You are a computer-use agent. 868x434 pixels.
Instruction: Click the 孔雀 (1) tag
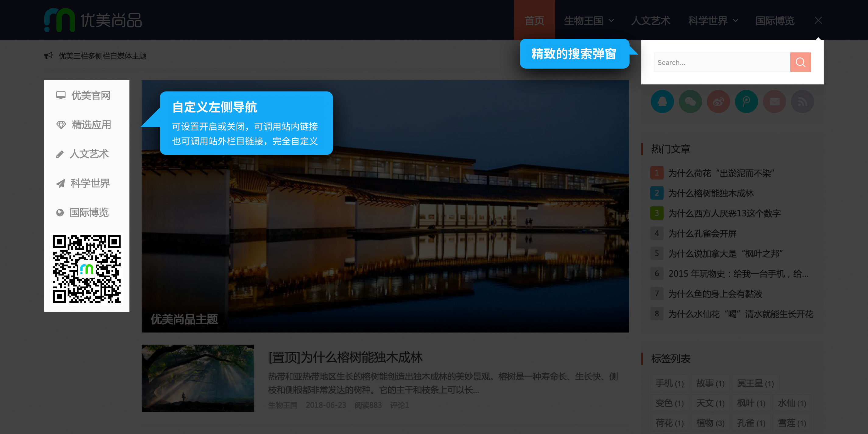tap(751, 423)
